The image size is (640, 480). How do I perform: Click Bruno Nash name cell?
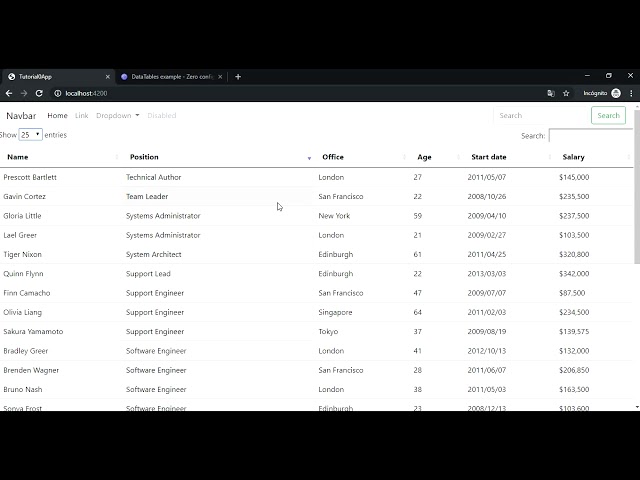(x=22, y=389)
